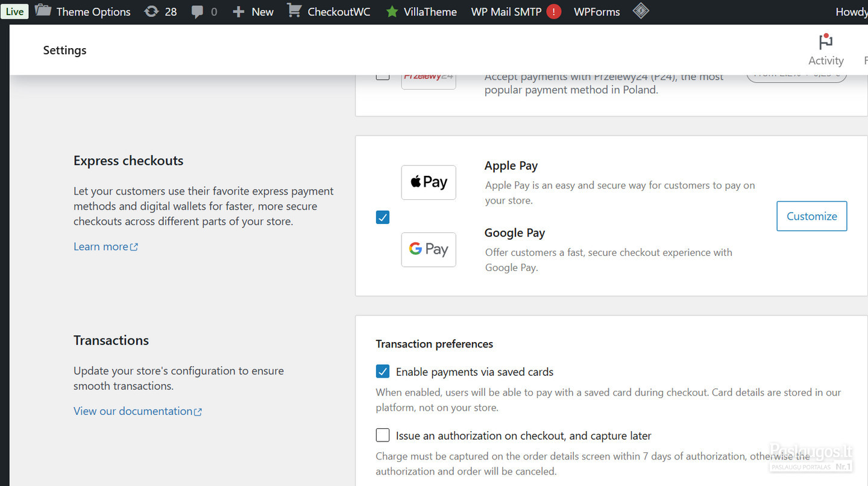Click the New plus icon

[x=239, y=12]
